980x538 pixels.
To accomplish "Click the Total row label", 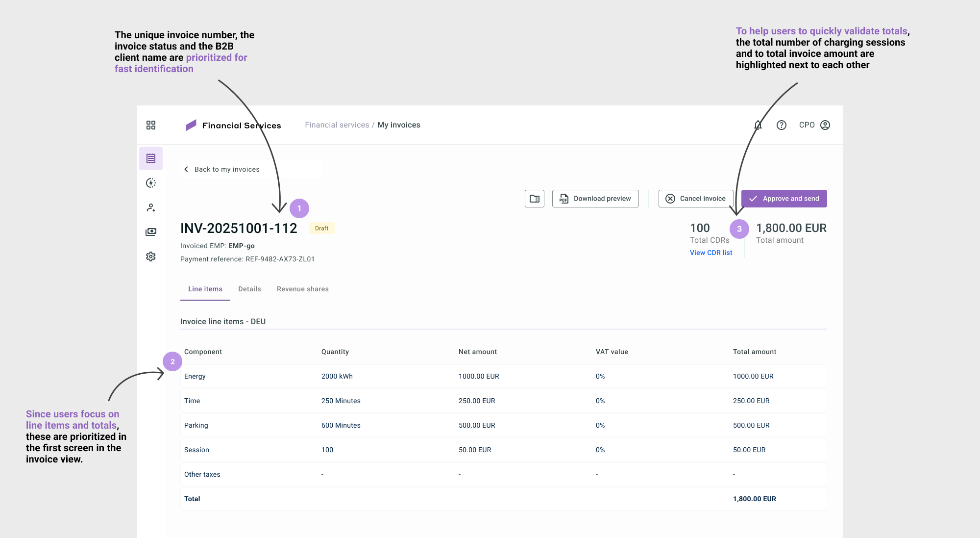I will click(x=192, y=499).
